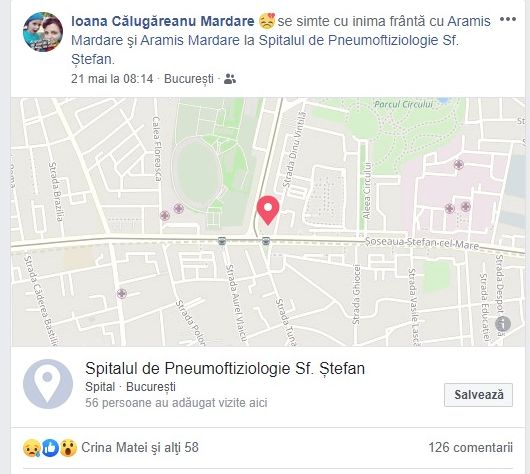Click the Wow reaction icon

click(x=69, y=448)
